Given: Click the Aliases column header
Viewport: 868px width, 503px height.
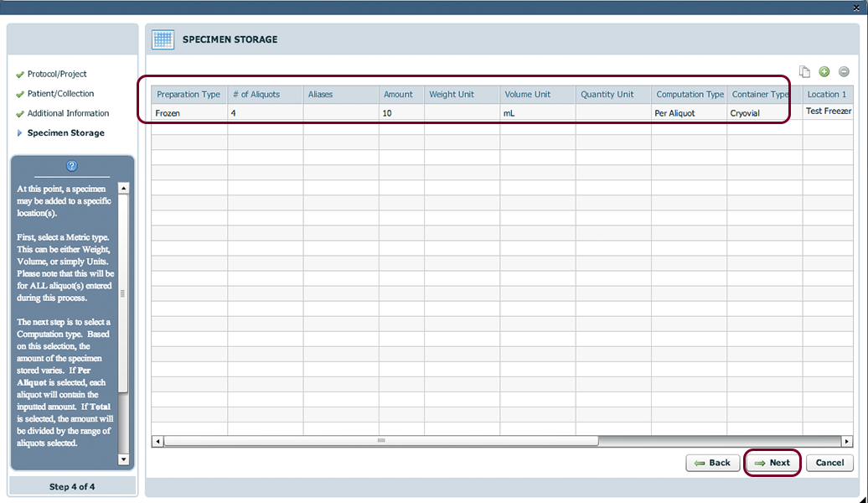Looking at the screenshot, I should coord(341,94).
